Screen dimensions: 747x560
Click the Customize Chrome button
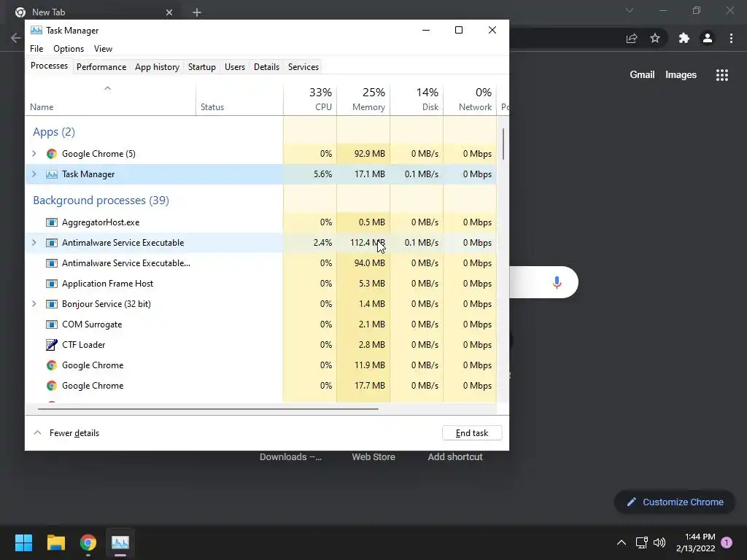pyautogui.click(x=675, y=502)
